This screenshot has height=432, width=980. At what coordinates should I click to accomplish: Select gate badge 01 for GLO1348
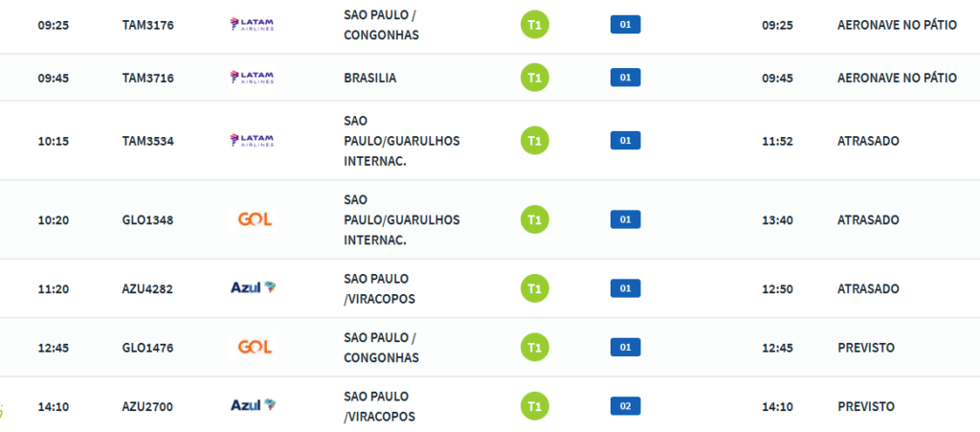[x=625, y=219]
